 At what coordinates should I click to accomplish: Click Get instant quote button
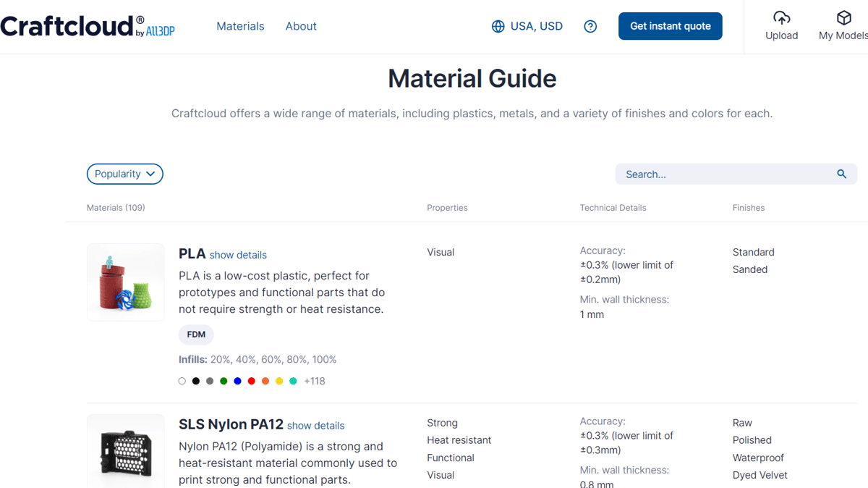pos(670,26)
